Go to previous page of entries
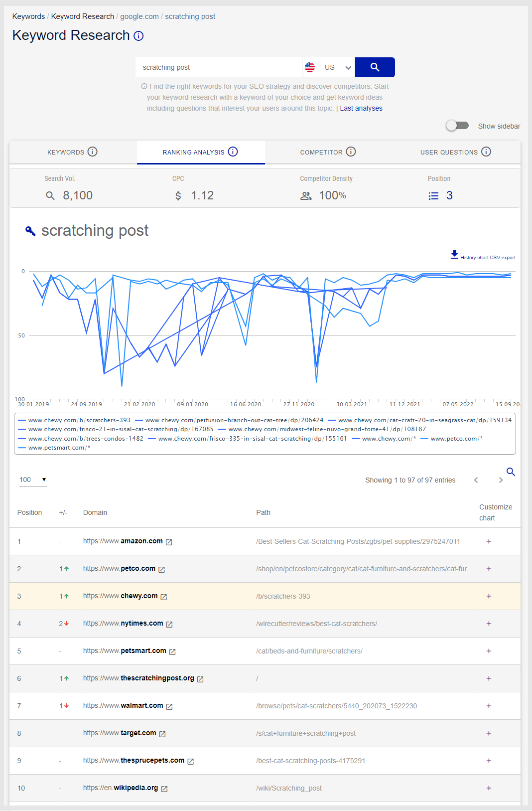Screen dimensions: 532x811 (476, 480)
